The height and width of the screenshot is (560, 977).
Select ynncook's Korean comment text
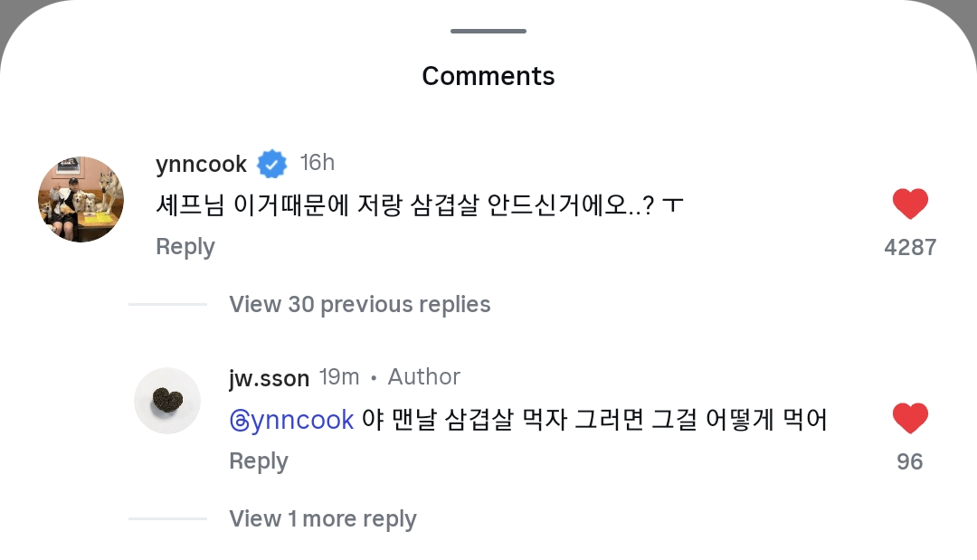point(419,205)
